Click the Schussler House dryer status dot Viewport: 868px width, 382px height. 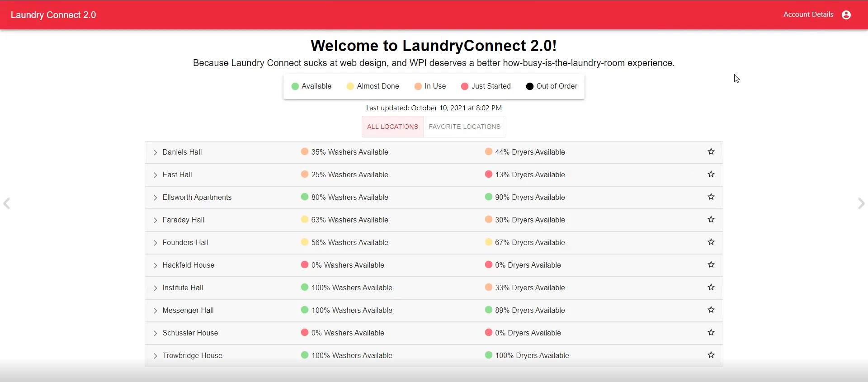(489, 332)
